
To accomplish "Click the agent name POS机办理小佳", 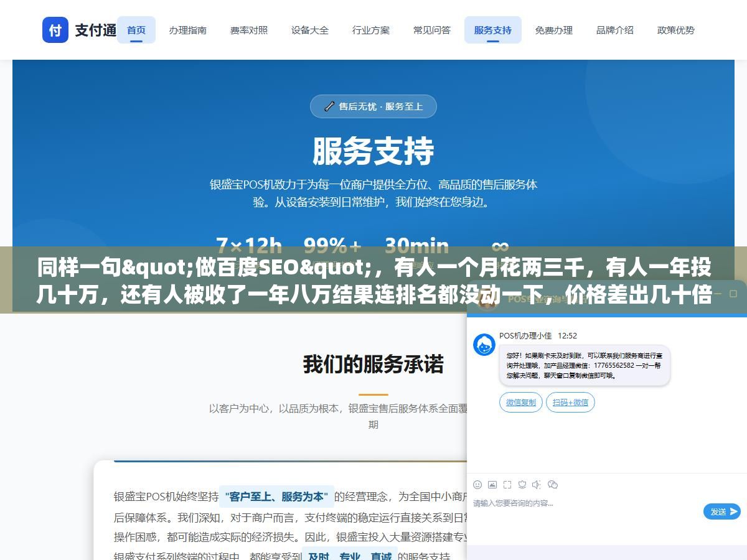I will pyautogui.click(x=525, y=336).
